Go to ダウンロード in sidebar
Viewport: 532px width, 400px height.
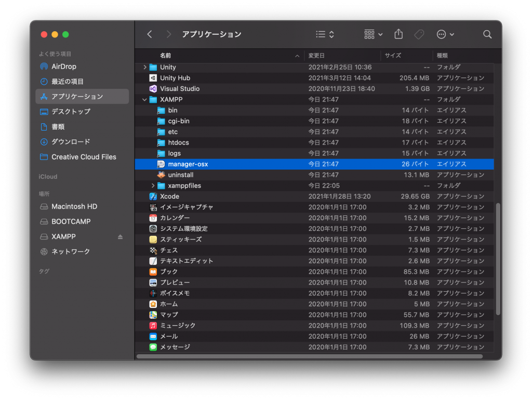71,141
